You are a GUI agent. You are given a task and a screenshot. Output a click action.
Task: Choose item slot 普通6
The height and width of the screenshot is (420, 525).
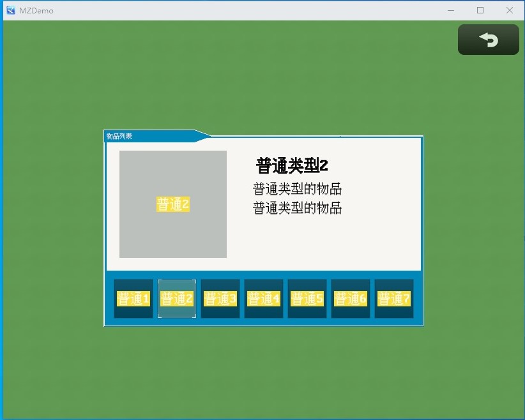click(351, 299)
